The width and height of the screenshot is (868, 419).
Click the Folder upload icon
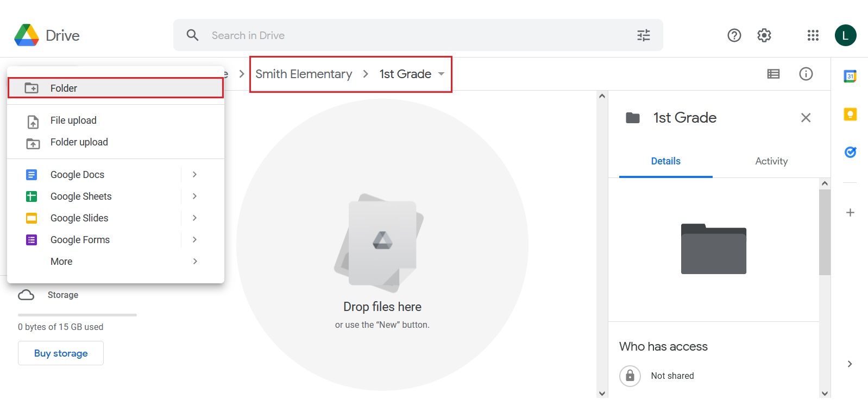[x=33, y=144]
